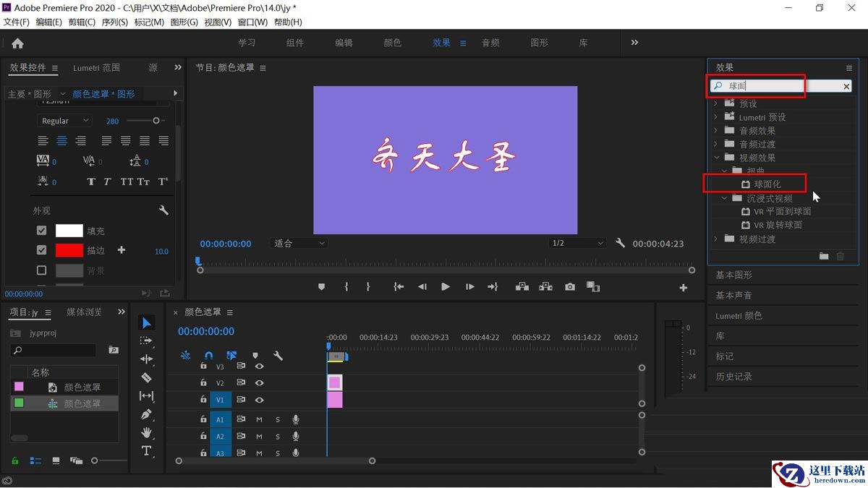Collapse 视频效果 folder

click(716, 158)
